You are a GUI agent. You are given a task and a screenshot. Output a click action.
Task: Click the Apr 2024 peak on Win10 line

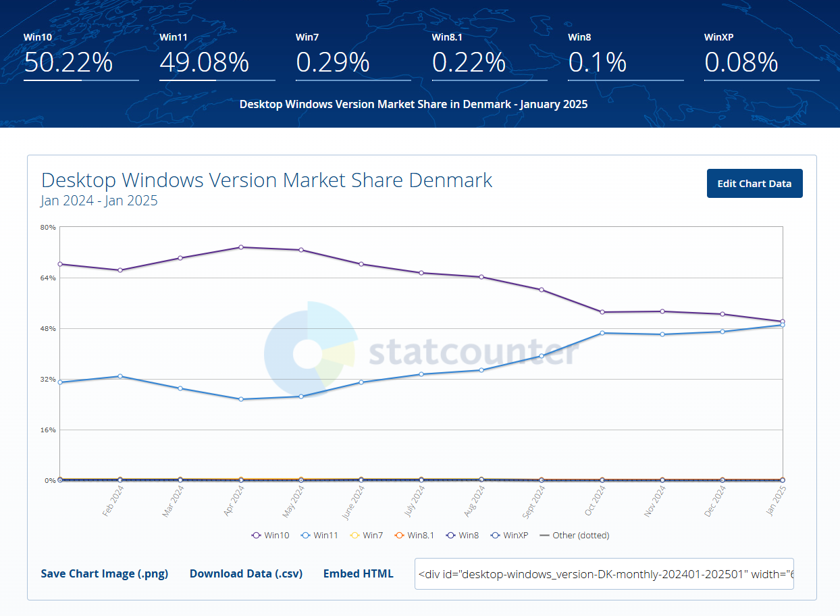click(x=241, y=247)
